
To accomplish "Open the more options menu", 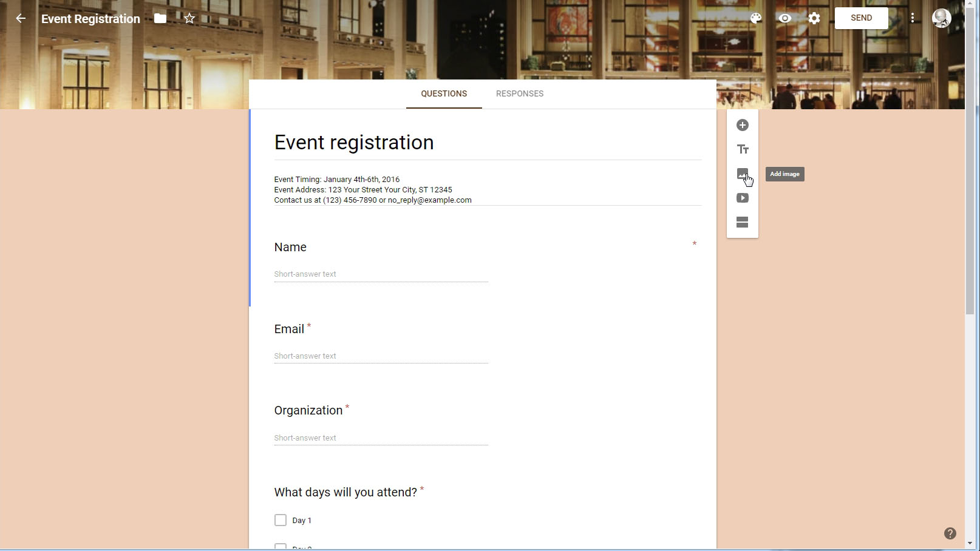I will click(x=913, y=18).
